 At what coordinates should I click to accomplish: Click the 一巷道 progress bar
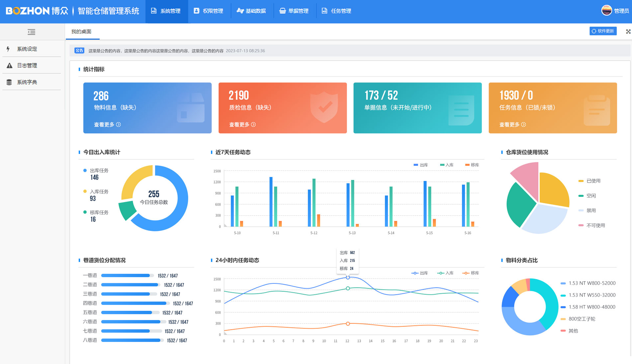[x=127, y=276]
